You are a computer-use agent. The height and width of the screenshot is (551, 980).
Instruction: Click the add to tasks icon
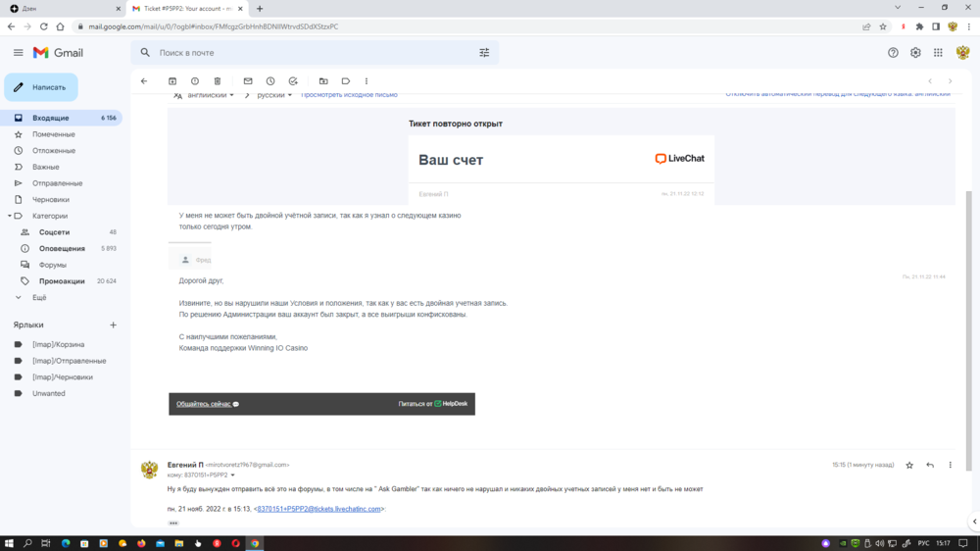click(x=293, y=81)
